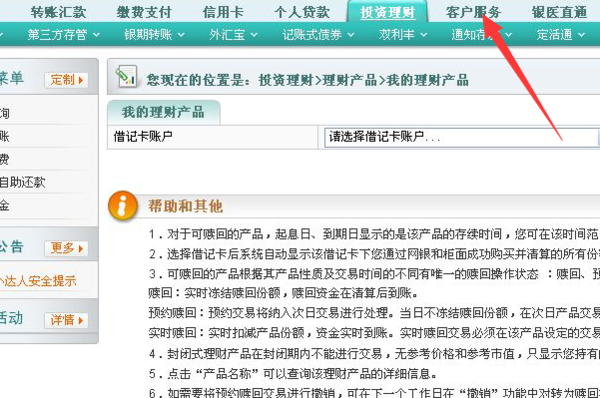Click help item 5 about 产品名称

click(293, 374)
